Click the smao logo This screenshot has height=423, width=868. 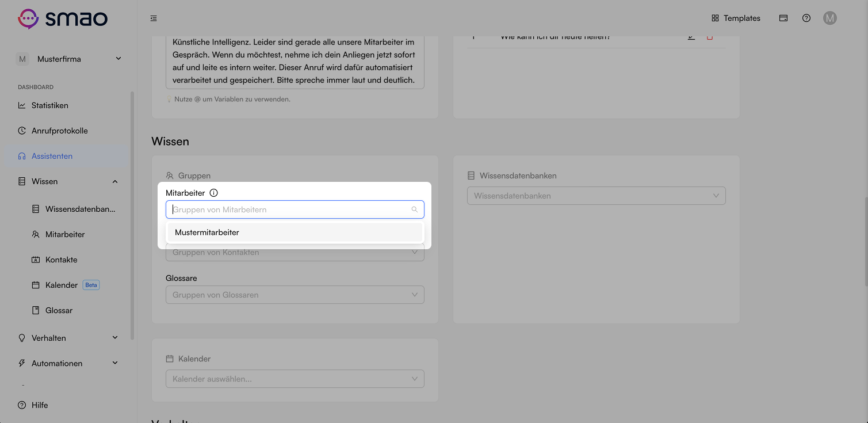62,18
